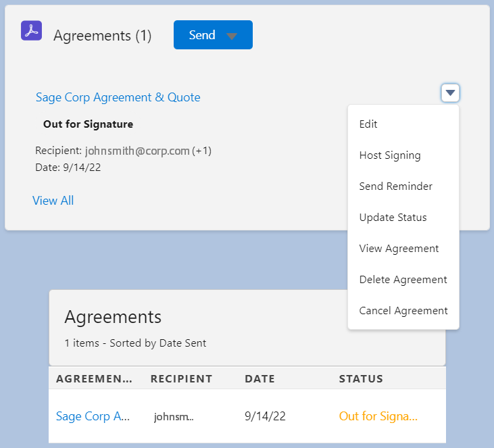Select Cancel Agreement menu option

(x=403, y=311)
